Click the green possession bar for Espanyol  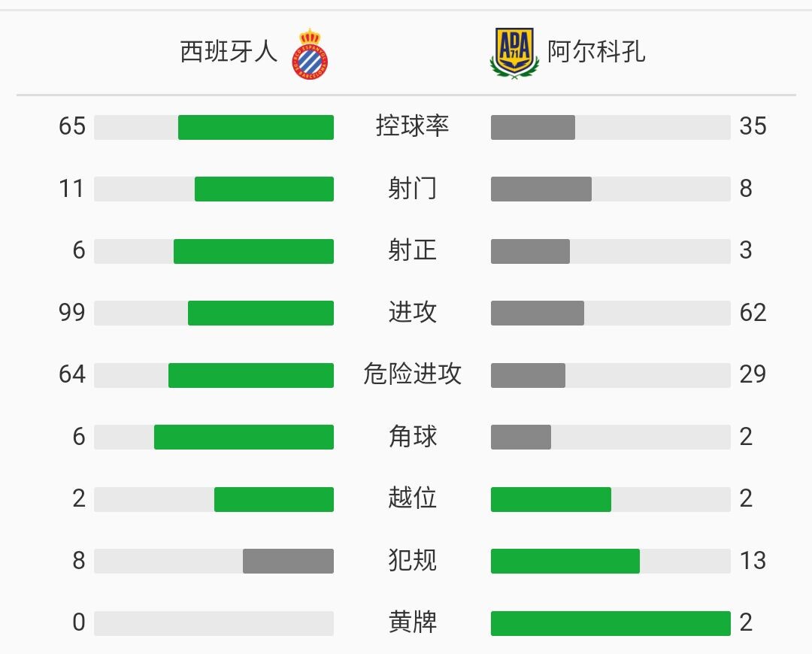(256, 127)
